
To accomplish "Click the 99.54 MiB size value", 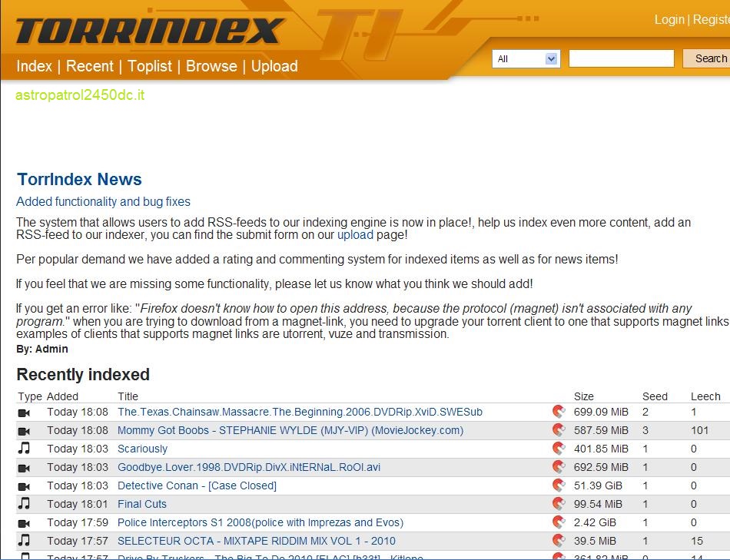I will point(598,504).
